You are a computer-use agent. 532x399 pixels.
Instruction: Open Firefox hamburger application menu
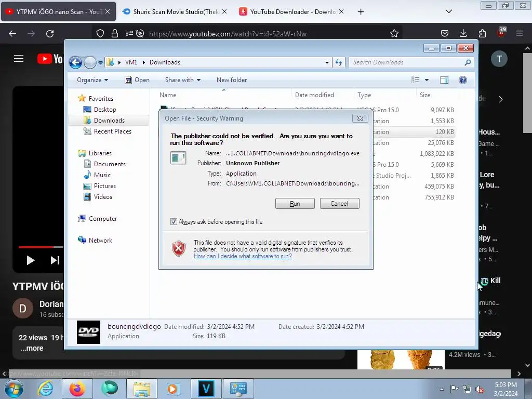[520, 34]
